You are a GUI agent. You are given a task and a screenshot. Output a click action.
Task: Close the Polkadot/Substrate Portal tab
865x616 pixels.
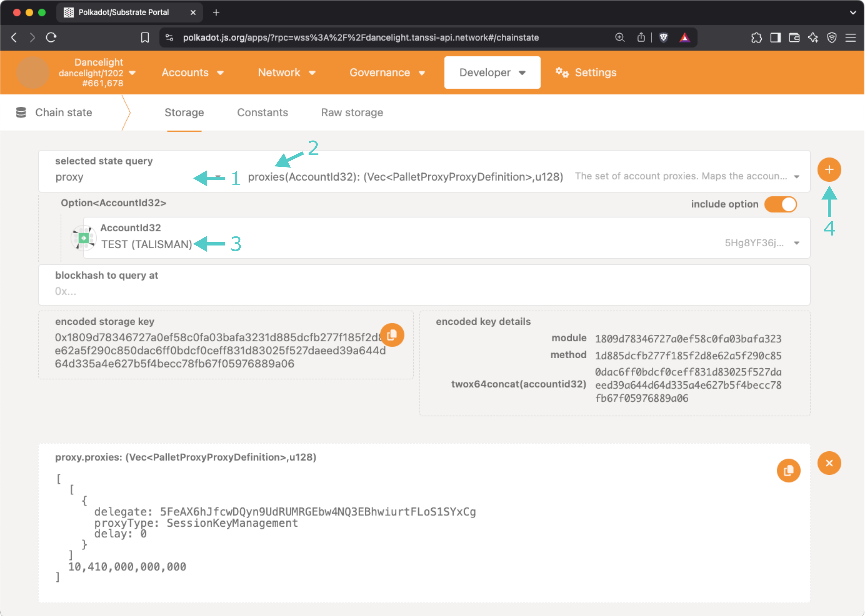[x=193, y=13]
